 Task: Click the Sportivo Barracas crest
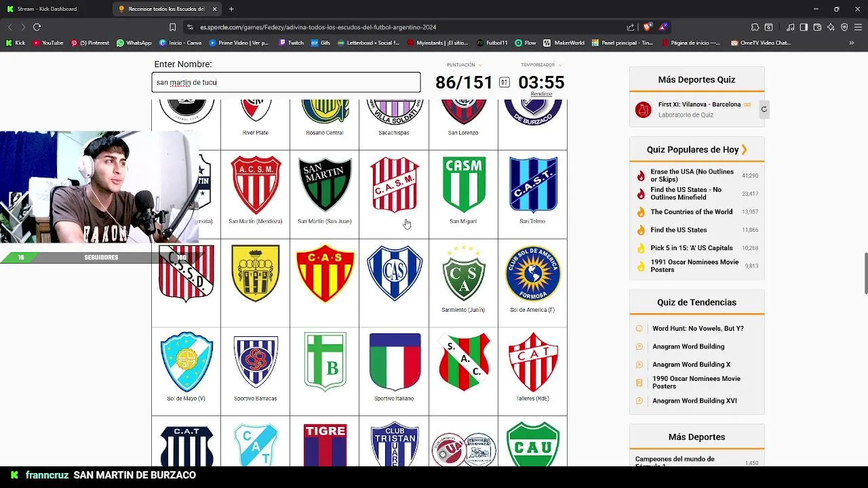[256, 363]
